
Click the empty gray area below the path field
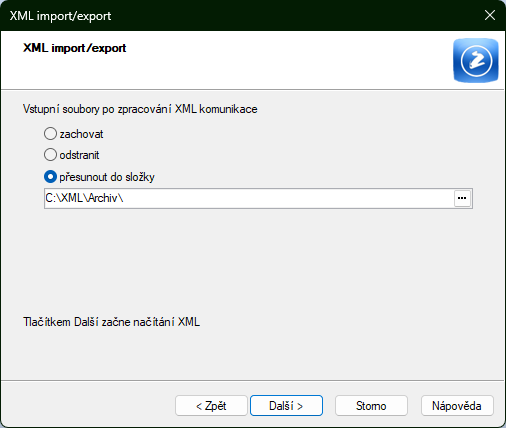[x=253, y=260]
